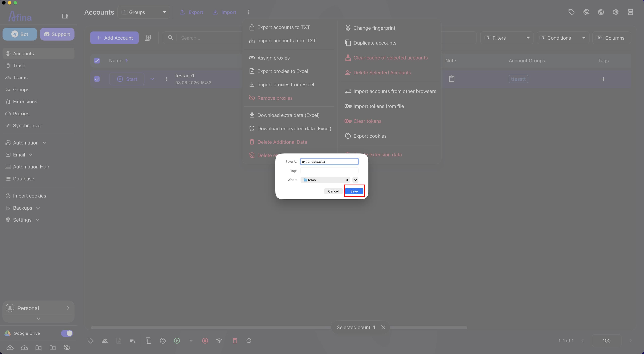
Task: Click the cookie-globe icon in top-right toolbar
Action: point(586,12)
